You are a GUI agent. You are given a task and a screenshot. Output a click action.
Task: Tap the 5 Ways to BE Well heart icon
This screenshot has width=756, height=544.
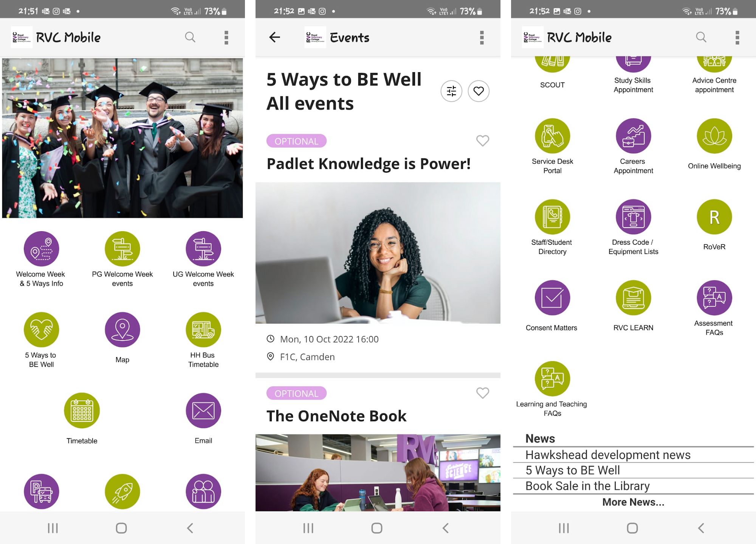pos(42,329)
